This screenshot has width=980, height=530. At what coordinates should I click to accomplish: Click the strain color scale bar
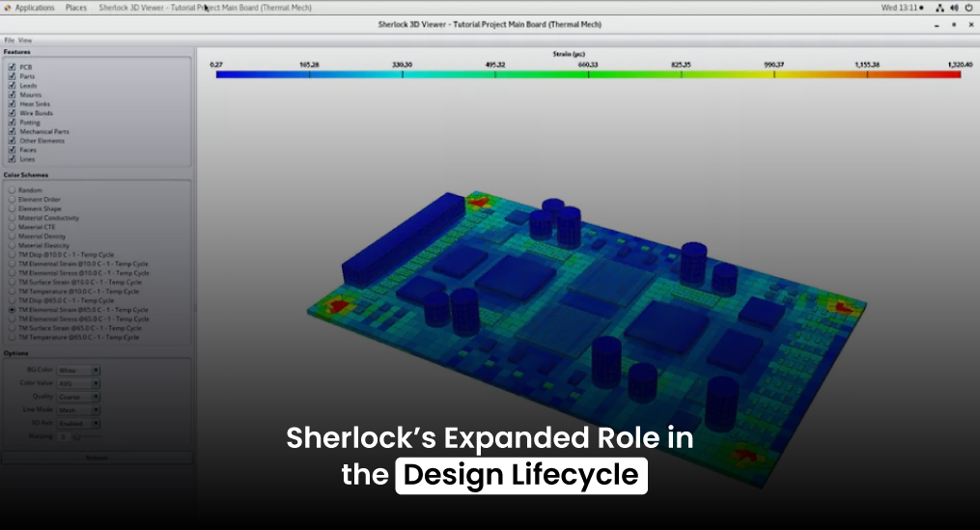click(588, 74)
